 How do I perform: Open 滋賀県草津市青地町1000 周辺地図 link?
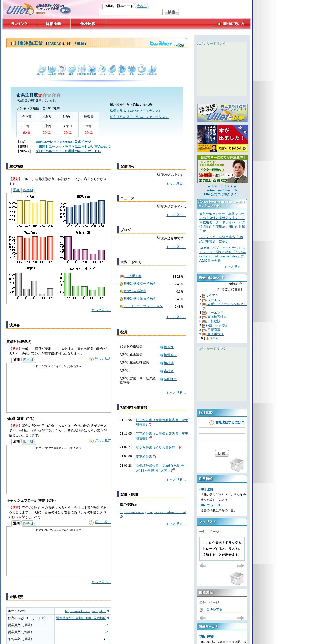(81, 618)
